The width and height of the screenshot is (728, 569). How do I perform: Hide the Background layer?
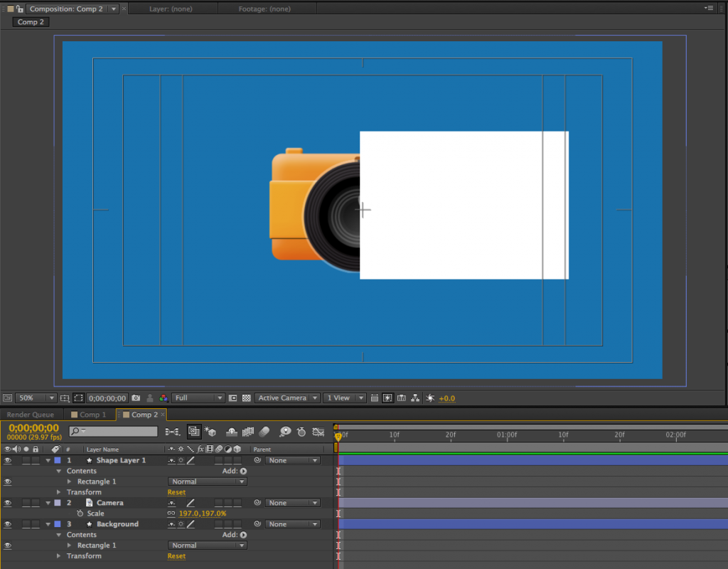[7, 524]
